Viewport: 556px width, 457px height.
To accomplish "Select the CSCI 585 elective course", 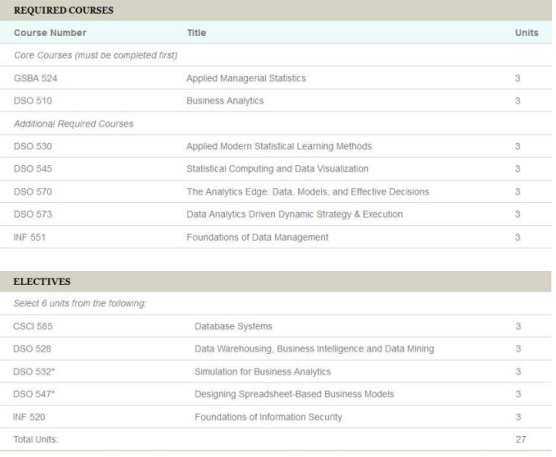I will coord(33,327).
